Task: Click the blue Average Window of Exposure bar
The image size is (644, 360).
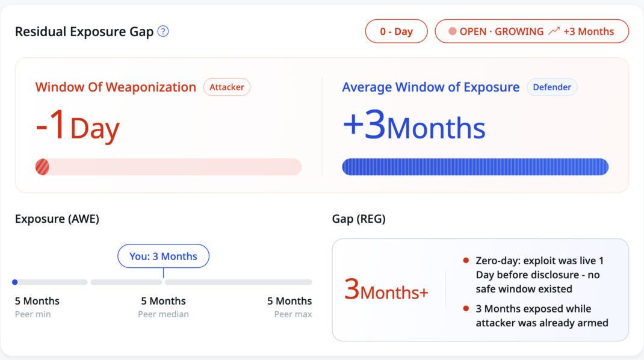Action: [x=475, y=167]
